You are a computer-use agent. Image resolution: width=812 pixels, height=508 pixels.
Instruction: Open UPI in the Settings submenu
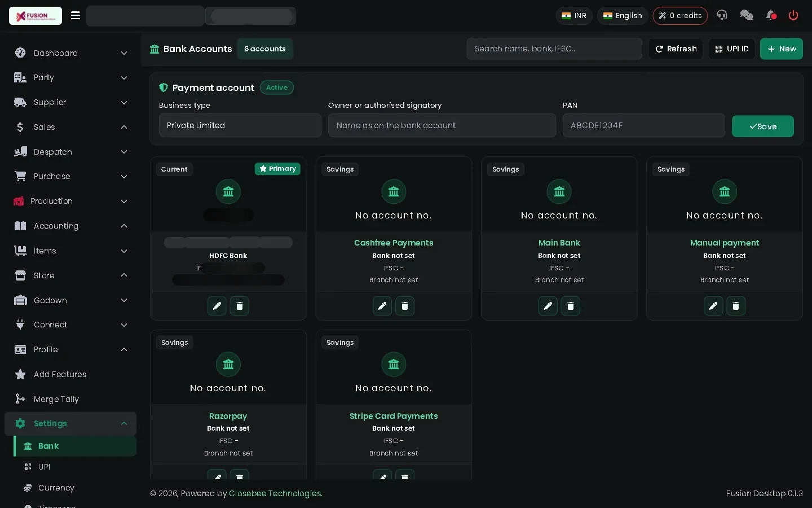point(75,467)
